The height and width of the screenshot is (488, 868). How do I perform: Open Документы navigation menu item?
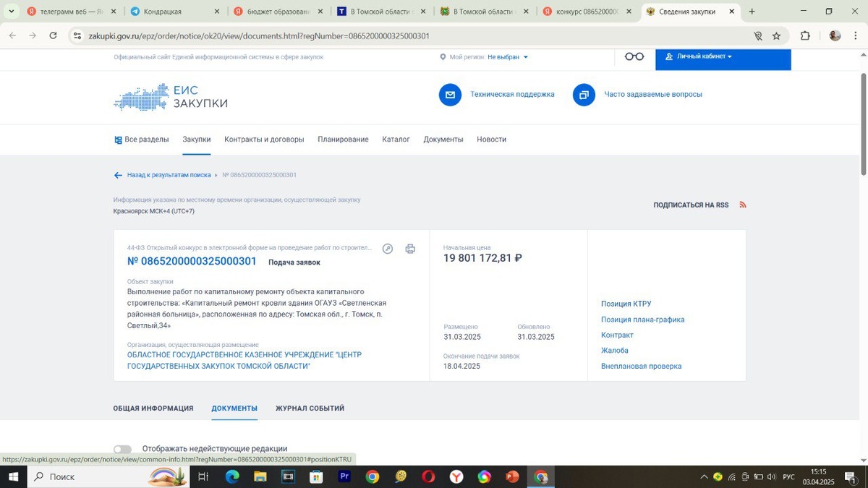tap(443, 140)
